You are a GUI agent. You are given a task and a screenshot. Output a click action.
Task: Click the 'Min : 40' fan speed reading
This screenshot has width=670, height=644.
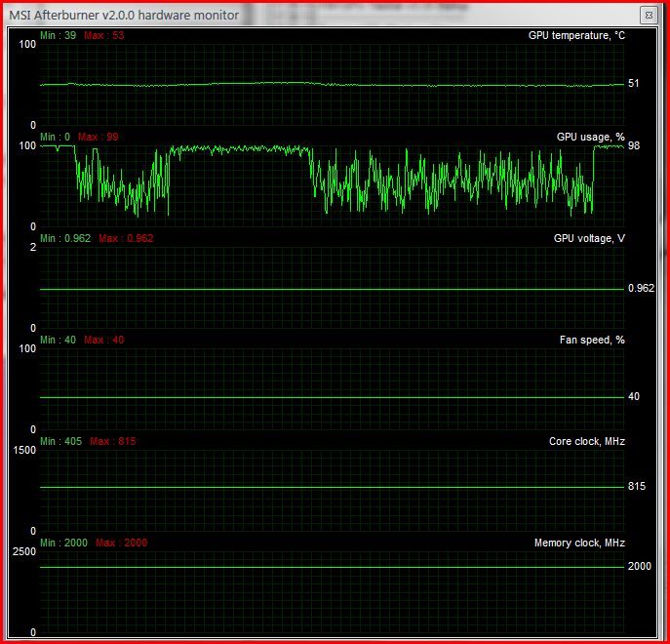click(59, 340)
